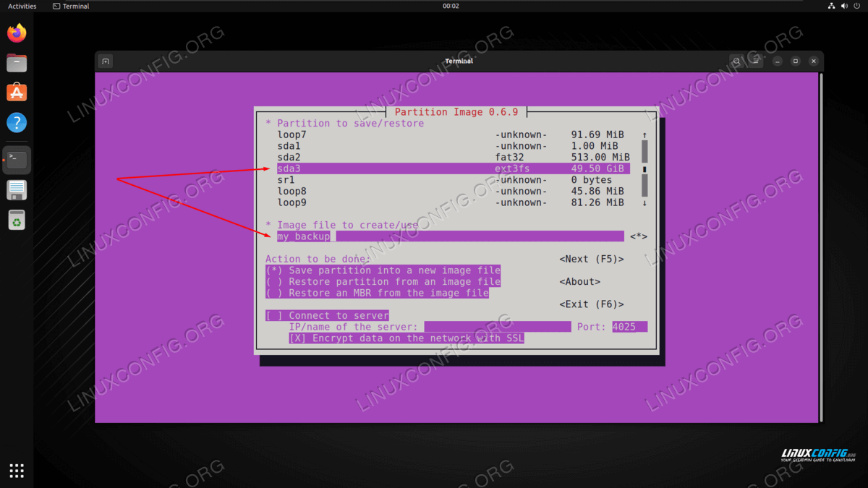Open the Terminal app menu in top bar
The height and width of the screenshot is (488, 868).
71,6
